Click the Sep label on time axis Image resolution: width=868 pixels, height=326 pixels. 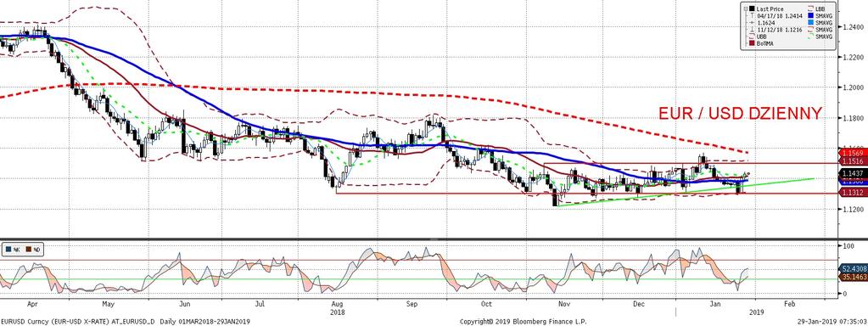point(412,304)
